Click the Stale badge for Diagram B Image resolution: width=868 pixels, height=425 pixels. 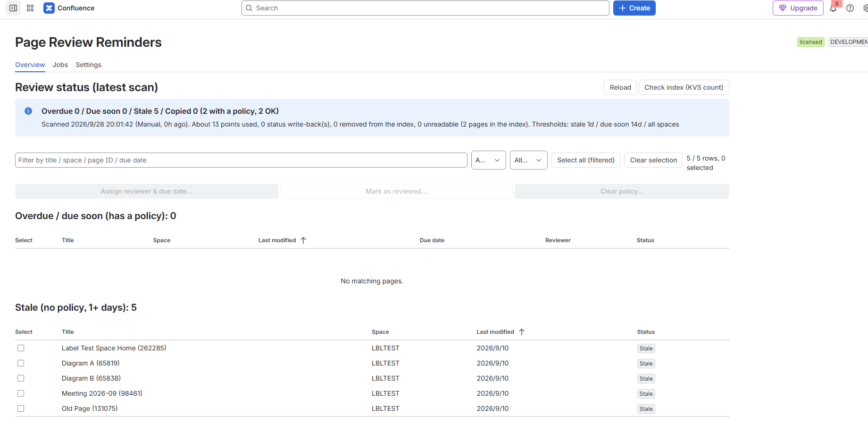(x=646, y=379)
